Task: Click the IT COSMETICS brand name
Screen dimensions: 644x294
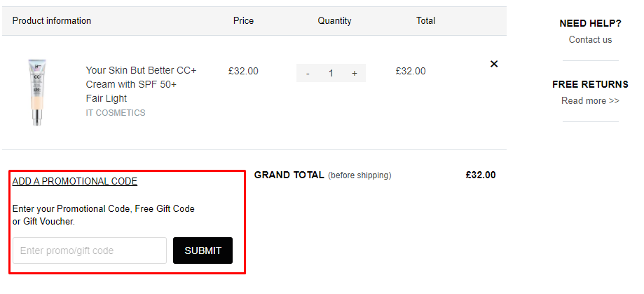Action: tap(116, 113)
